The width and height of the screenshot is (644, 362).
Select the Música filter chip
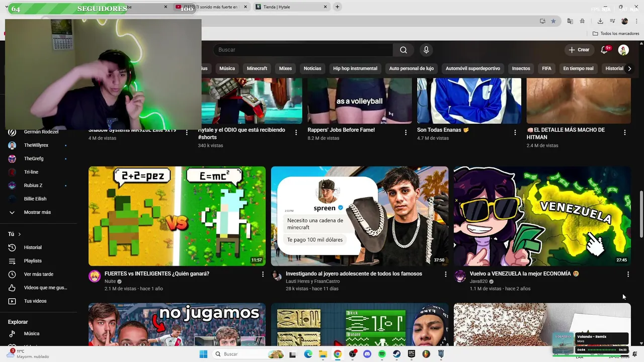(227, 68)
